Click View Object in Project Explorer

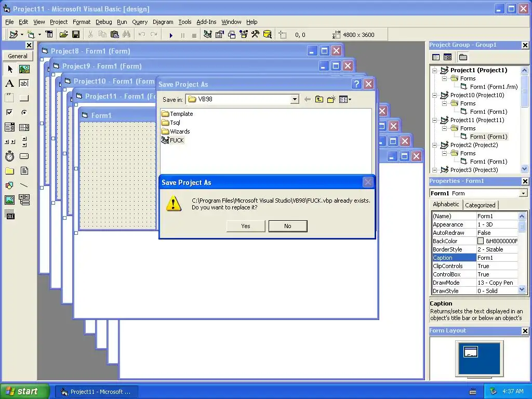tap(447, 57)
